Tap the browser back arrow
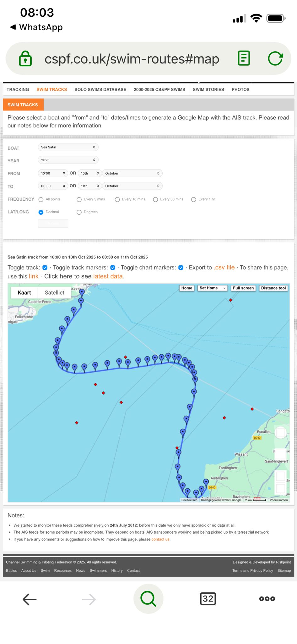 30,599
